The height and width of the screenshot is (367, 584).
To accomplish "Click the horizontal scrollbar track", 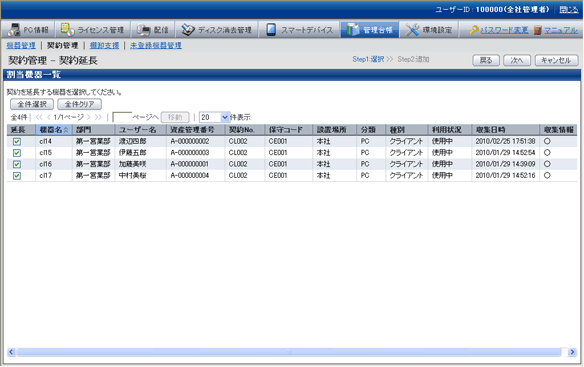I will tap(289, 352).
